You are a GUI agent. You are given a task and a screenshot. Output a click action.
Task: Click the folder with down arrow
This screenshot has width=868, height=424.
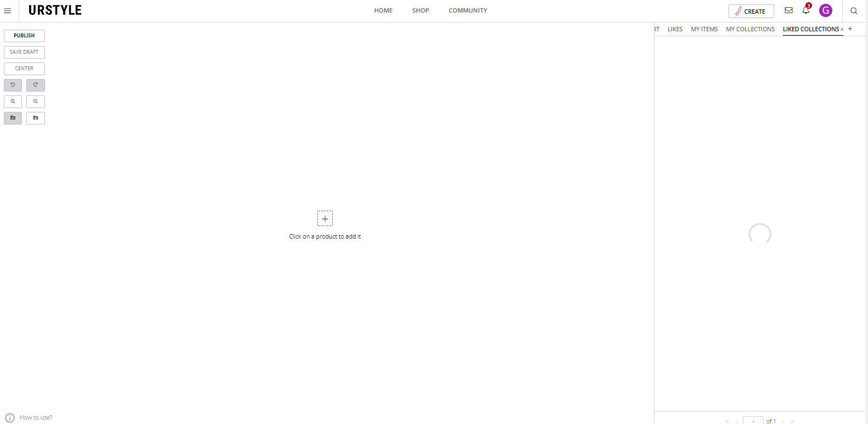[13, 118]
